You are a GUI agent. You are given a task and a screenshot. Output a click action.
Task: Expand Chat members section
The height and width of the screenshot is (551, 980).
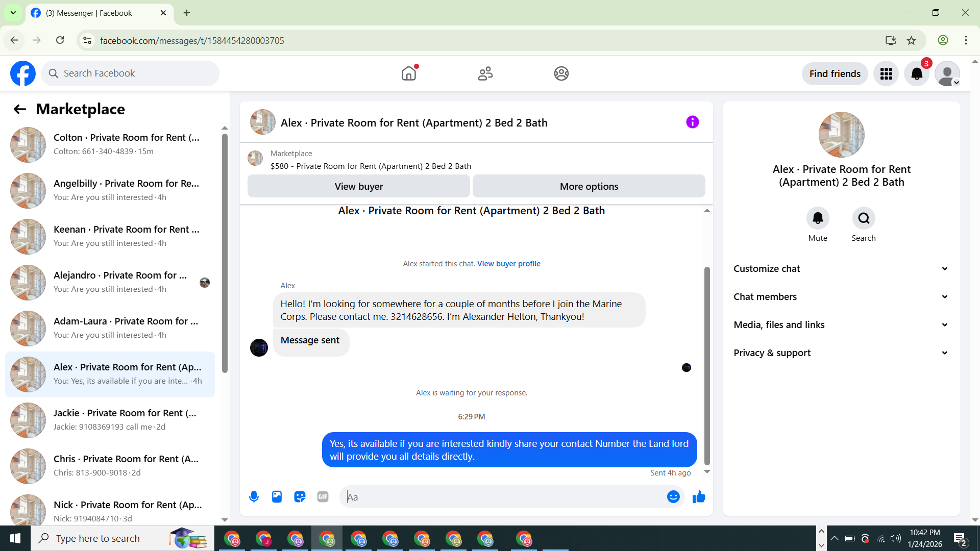[x=841, y=297]
